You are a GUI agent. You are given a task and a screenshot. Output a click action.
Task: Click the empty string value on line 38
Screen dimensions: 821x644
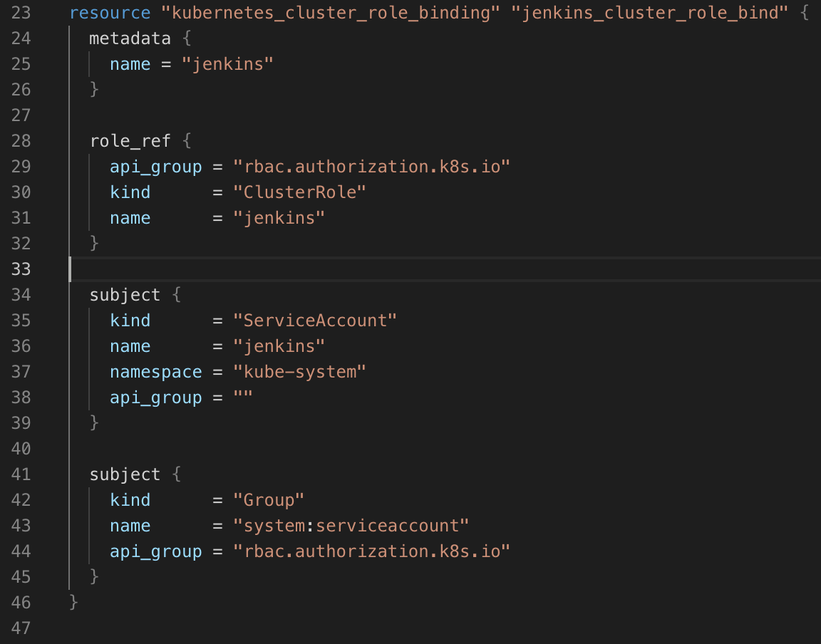point(242,397)
